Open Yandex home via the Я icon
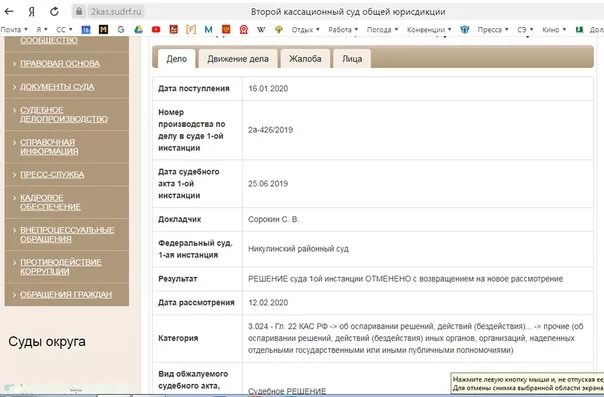 pos(32,12)
